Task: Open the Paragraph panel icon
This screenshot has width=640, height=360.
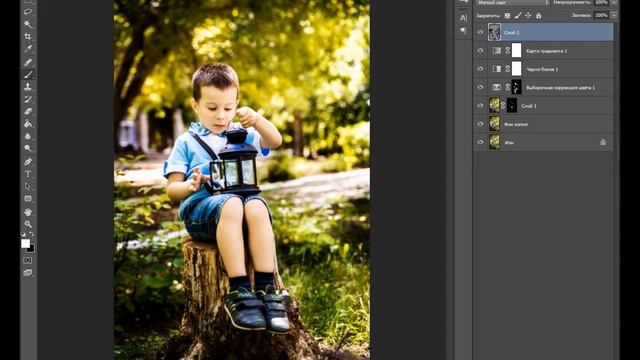Action: pos(463,31)
